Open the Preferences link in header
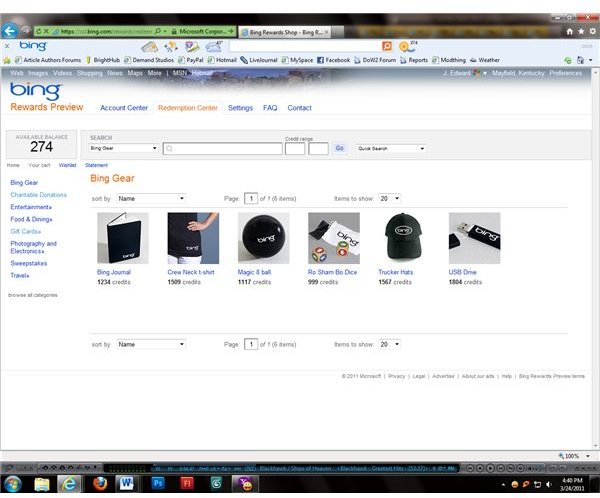Screen dimensions: 600x498 [x=566, y=73]
